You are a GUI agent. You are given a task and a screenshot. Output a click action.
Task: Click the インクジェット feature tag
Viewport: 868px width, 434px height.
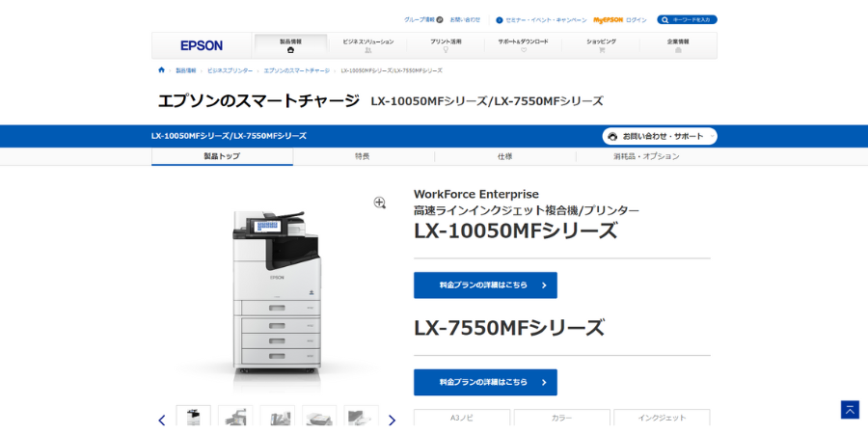(662, 418)
